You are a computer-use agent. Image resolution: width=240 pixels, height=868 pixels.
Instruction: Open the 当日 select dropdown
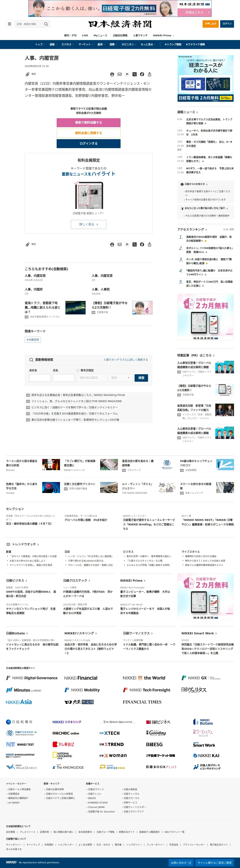tap(121, 378)
